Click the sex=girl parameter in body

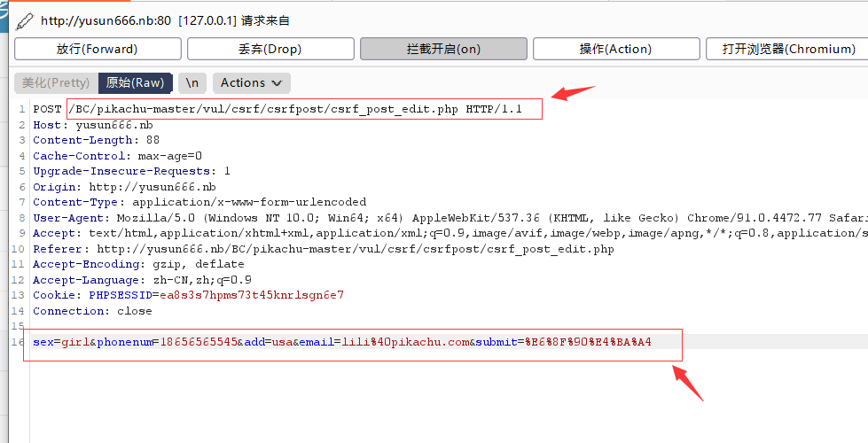[61, 342]
